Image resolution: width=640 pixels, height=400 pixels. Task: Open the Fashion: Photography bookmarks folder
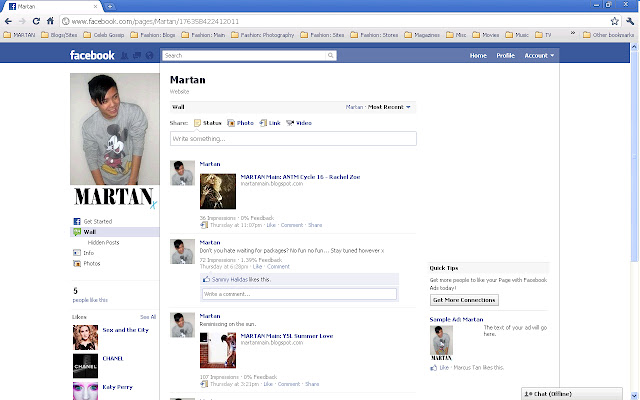[262, 35]
